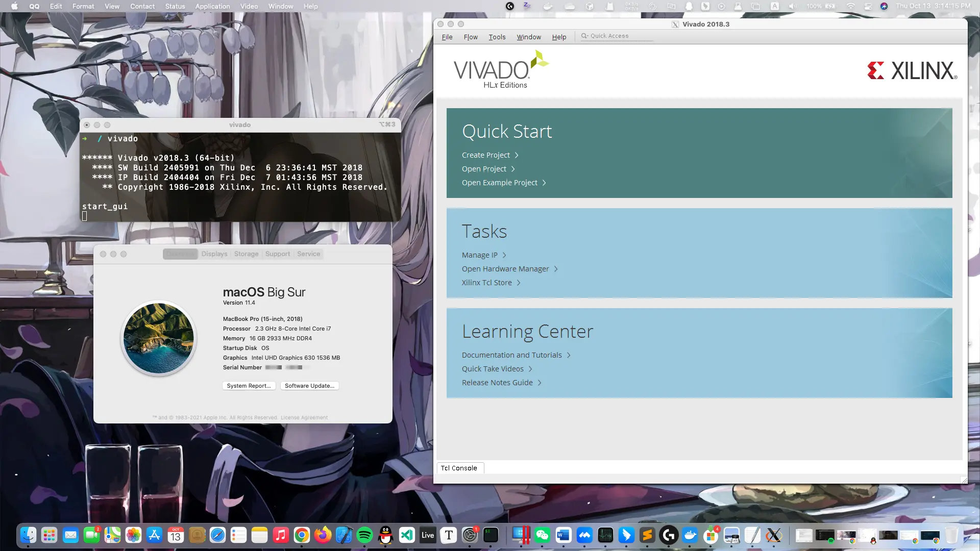The height and width of the screenshot is (551, 980).
Task: Click the Open Example Project link
Action: [x=499, y=183]
